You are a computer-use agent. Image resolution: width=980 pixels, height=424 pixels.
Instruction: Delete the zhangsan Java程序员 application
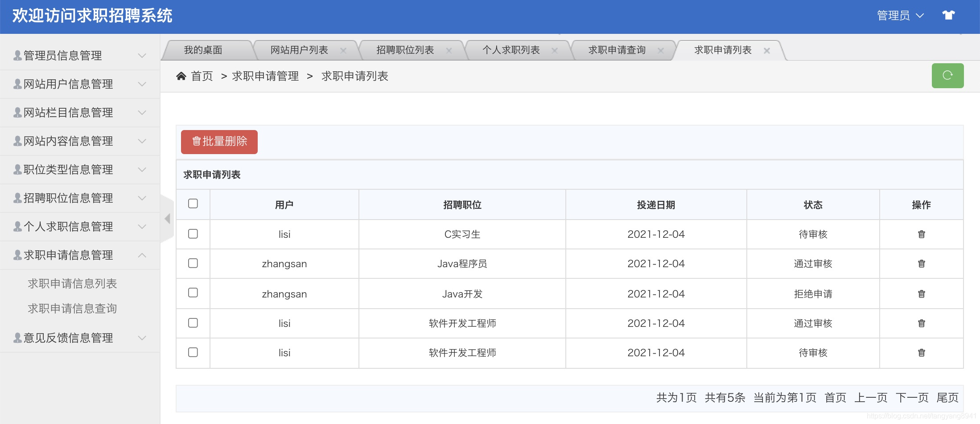922,264
